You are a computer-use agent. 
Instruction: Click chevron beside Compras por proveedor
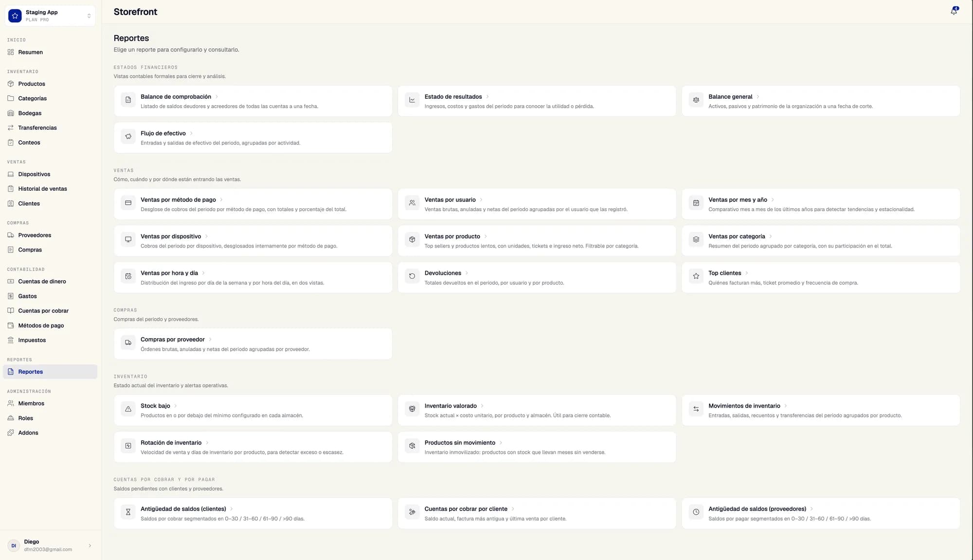[210, 340]
